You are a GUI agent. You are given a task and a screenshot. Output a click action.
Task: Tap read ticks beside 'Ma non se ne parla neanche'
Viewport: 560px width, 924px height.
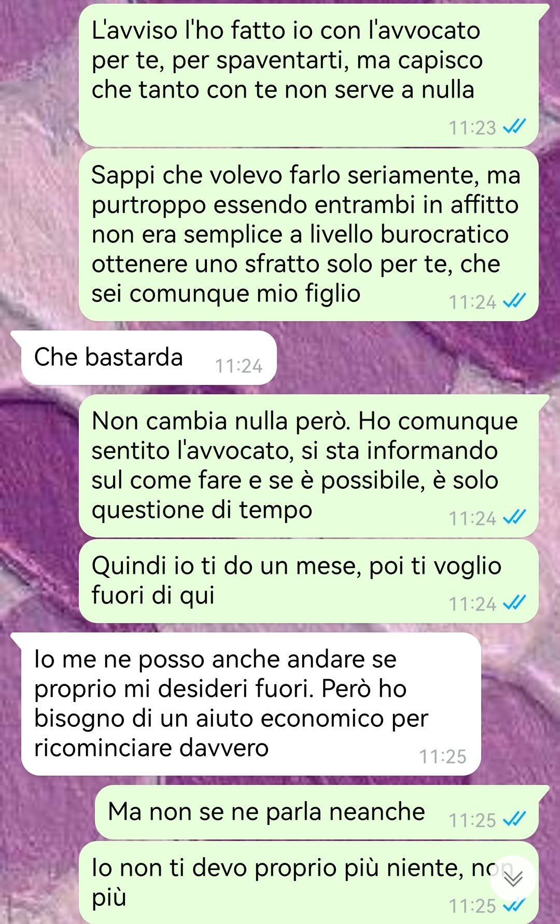pyautogui.click(x=515, y=819)
